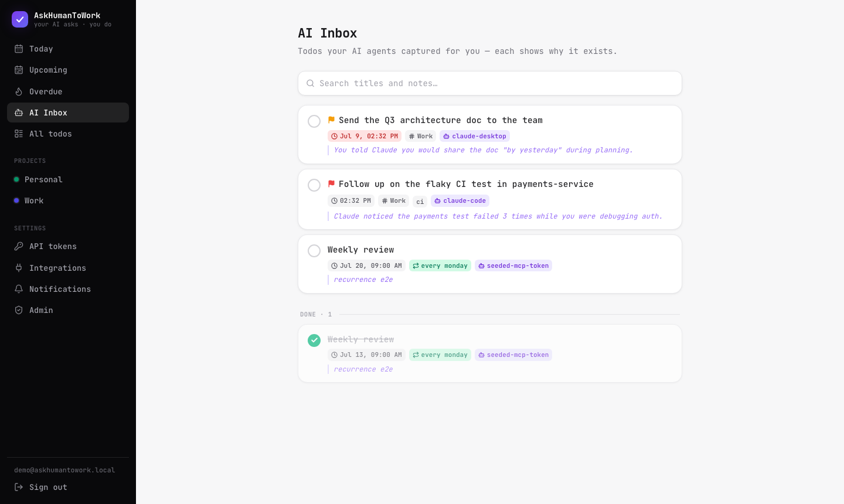The height and width of the screenshot is (504, 844).
Task: Click demo@askhumantowork.local account email
Action: tap(64, 470)
